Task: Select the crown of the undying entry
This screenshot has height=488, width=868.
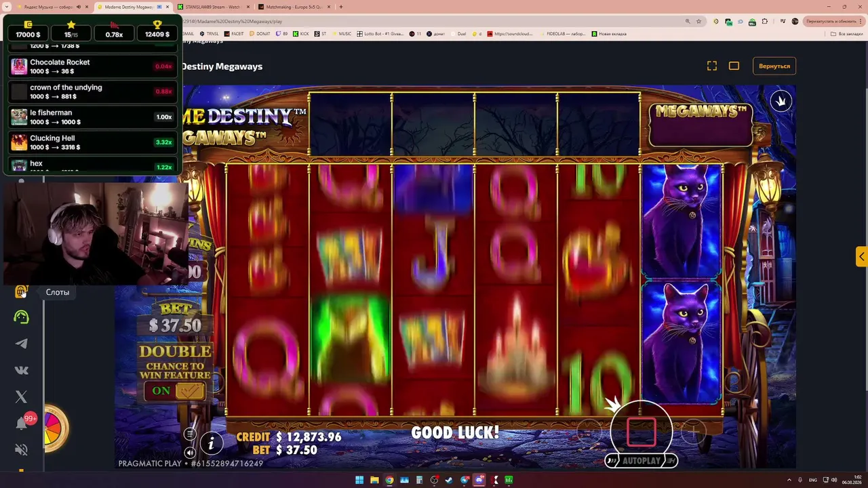Action: (92, 91)
